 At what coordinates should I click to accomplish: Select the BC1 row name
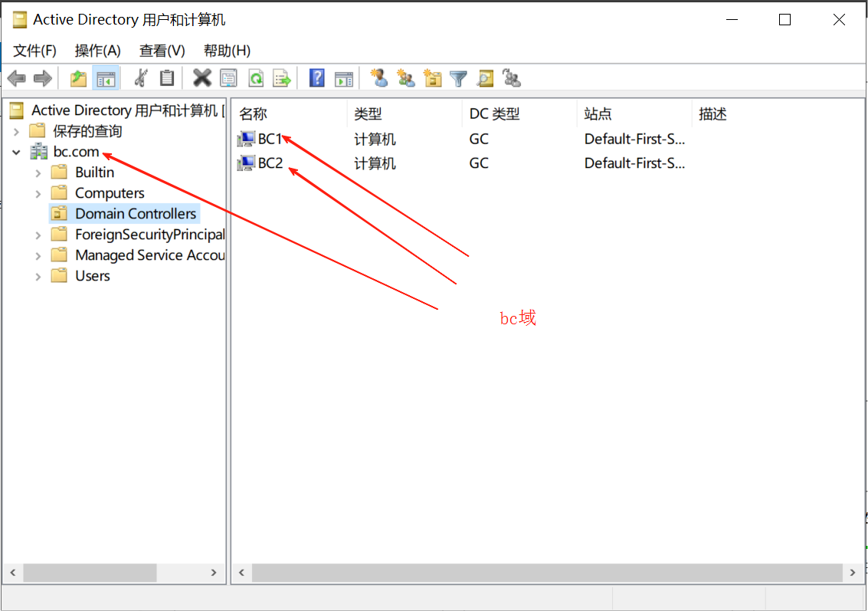(270, 139)
